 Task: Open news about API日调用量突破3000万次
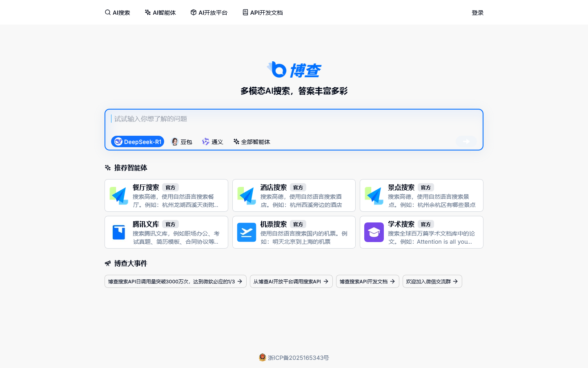tap(176, 281)
